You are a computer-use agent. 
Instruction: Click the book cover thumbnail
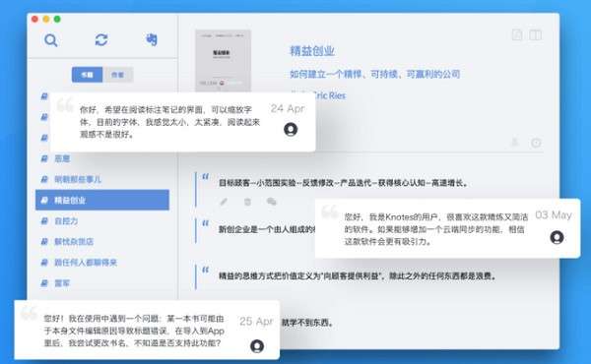(223, 61)
